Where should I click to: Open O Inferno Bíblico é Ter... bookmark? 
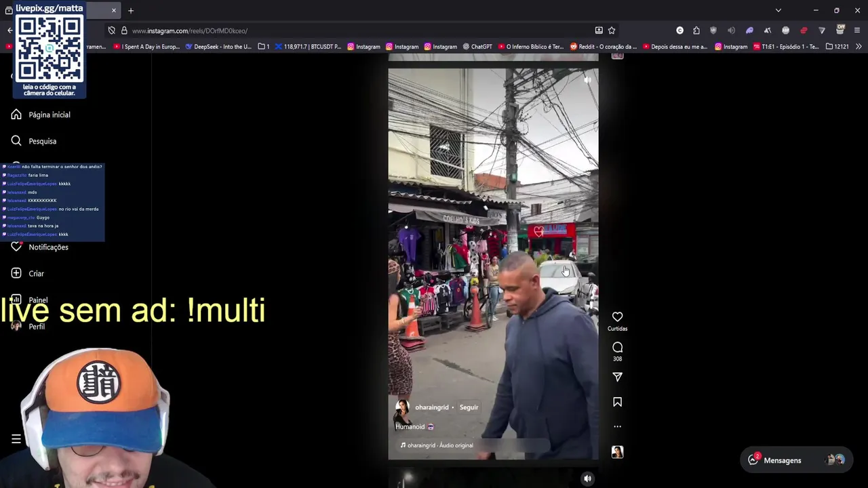(x=530, y=47)
